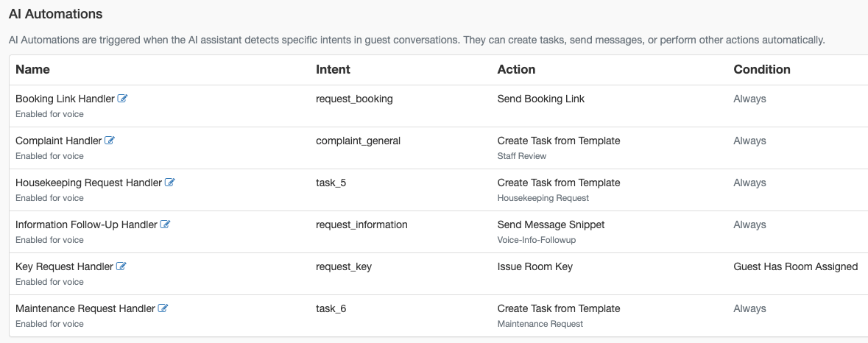The height and width of the screenshot is (343, 868).
Task: Click the Send Booking Link action
Action: (x=541, y=99)
